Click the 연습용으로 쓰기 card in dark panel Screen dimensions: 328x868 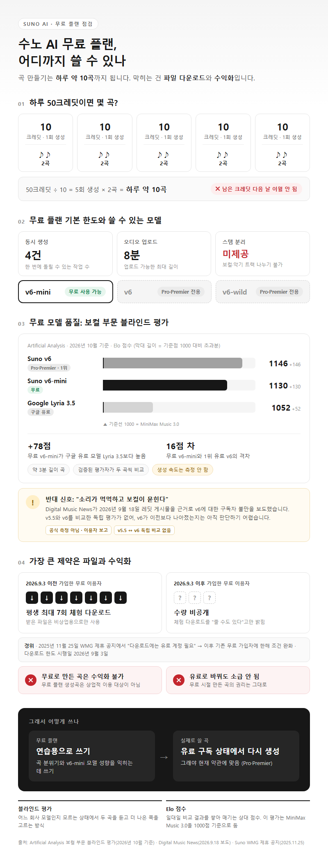92,756
